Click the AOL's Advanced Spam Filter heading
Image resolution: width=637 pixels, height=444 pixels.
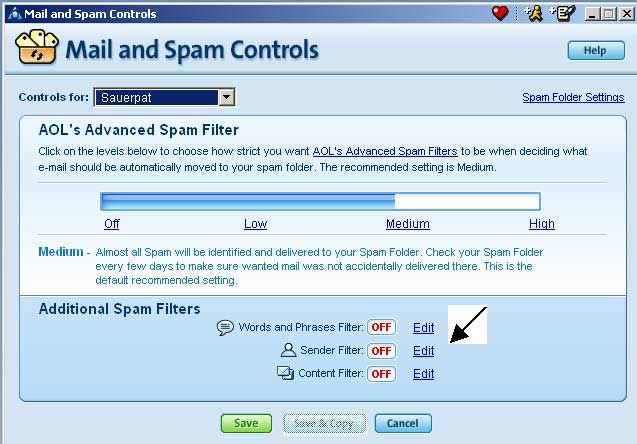coord(139,130)
